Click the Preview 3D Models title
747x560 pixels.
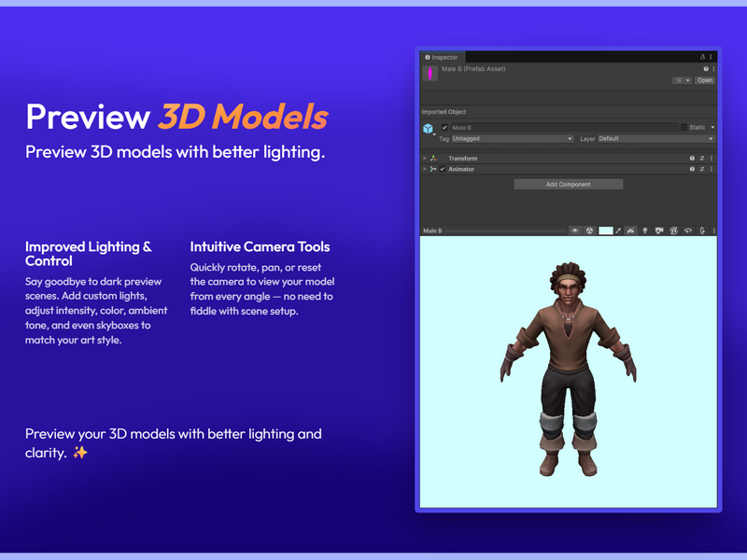click(176, 116)
